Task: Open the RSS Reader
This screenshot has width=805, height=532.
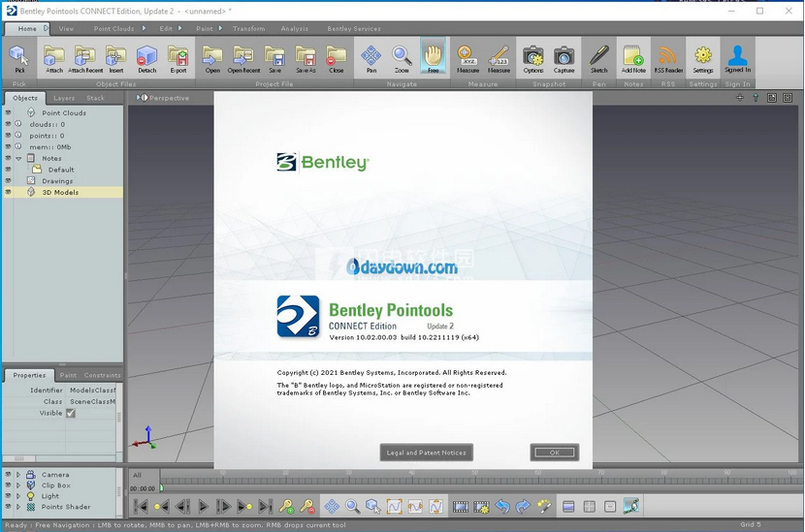Action: point(668,58)
